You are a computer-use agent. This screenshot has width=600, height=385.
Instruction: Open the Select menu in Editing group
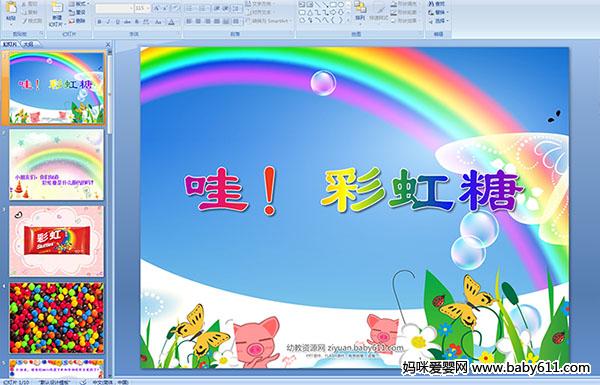[x=439, y=21]
